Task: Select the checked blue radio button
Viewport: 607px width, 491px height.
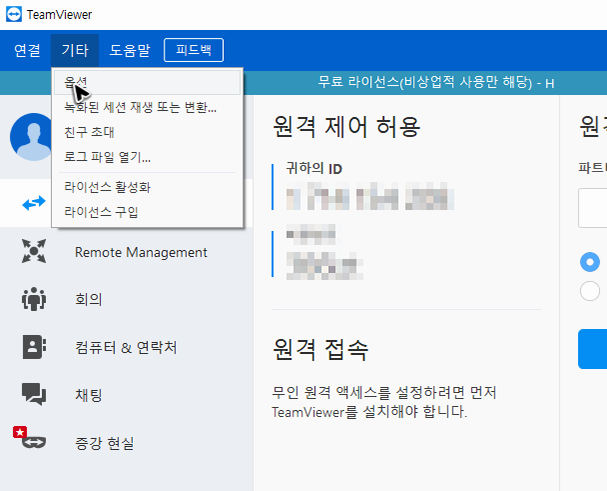Action: click(x=590, y=262)
